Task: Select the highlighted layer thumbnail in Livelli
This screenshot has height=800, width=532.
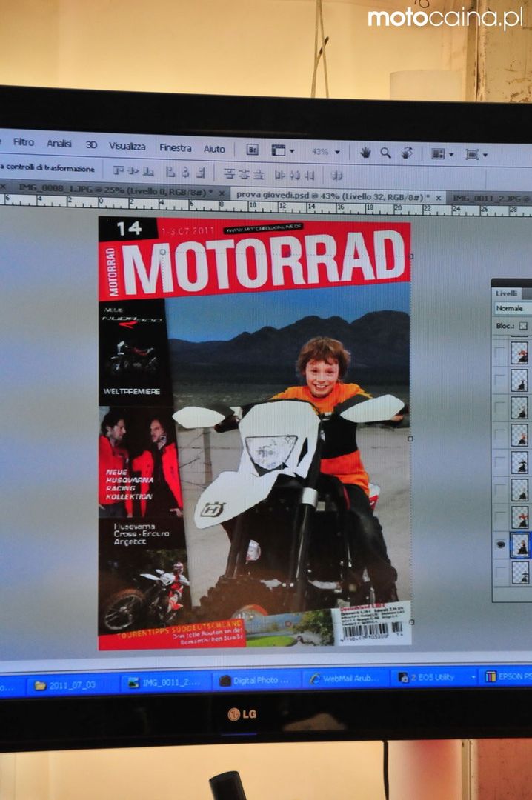Action: (x=520, y=545)
